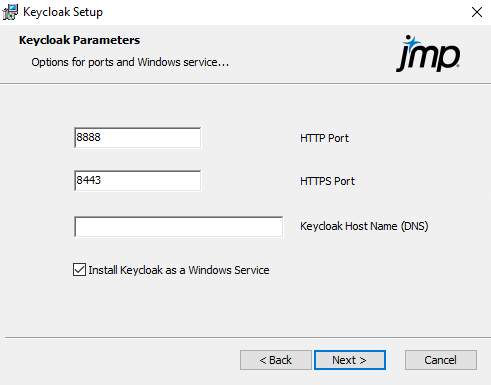Click the Keycloak Parameters heading
Viewport: 491px width, 385px height.
click(x=79, y=40)
